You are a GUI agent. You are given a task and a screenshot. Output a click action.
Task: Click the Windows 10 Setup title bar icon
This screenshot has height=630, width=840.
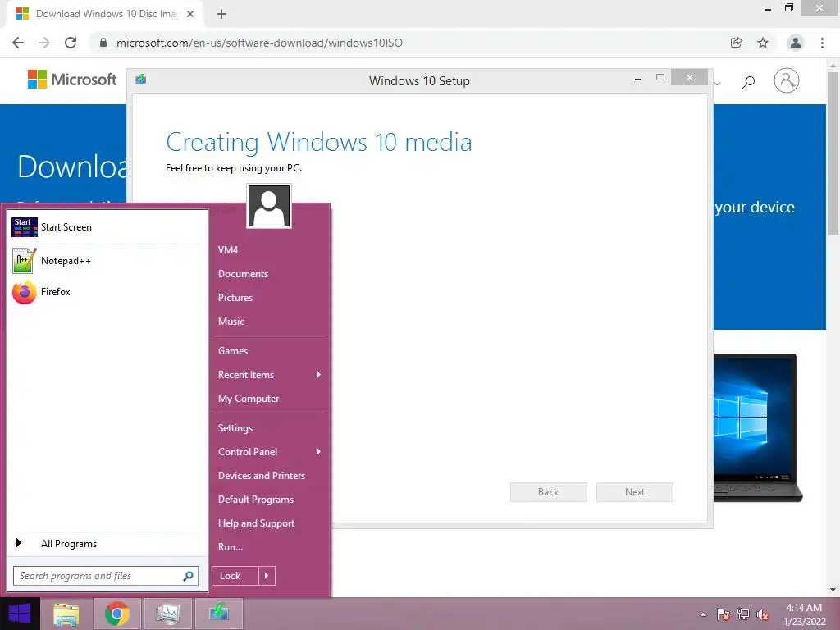pos(141,80)
